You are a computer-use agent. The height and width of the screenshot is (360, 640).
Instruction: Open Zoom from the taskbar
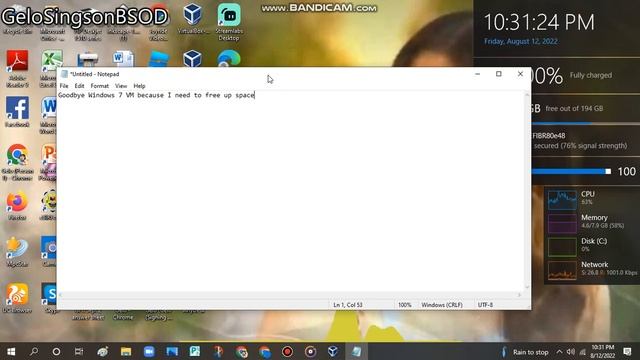tap(149, 351)
